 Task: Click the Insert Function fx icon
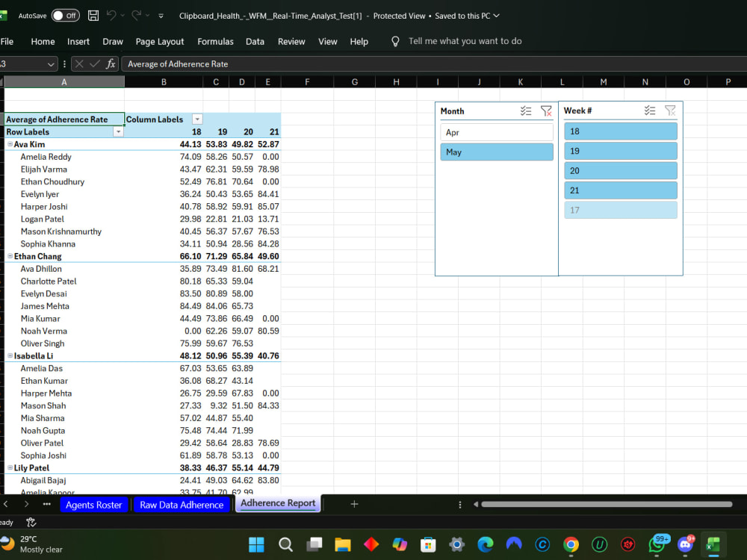[111, 63]
